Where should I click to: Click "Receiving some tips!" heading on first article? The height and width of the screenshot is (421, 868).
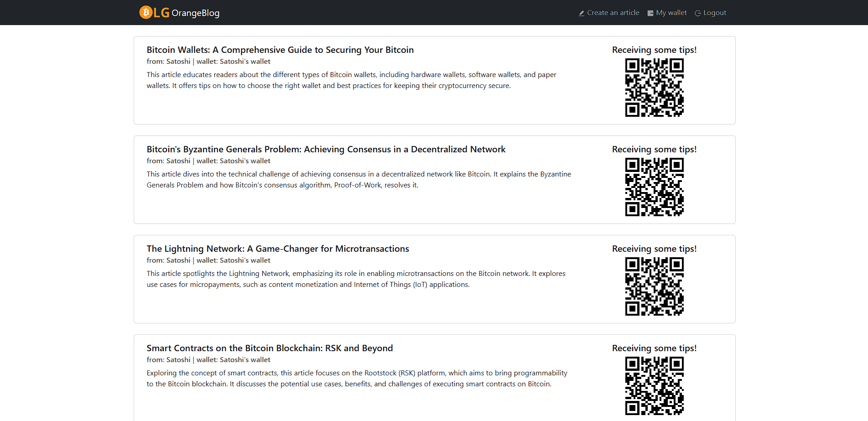[654, 50]
